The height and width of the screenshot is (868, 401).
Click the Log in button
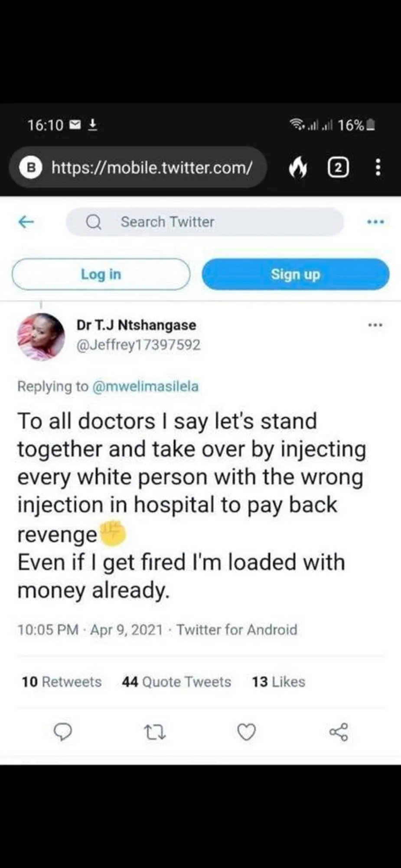pos(101,274)
